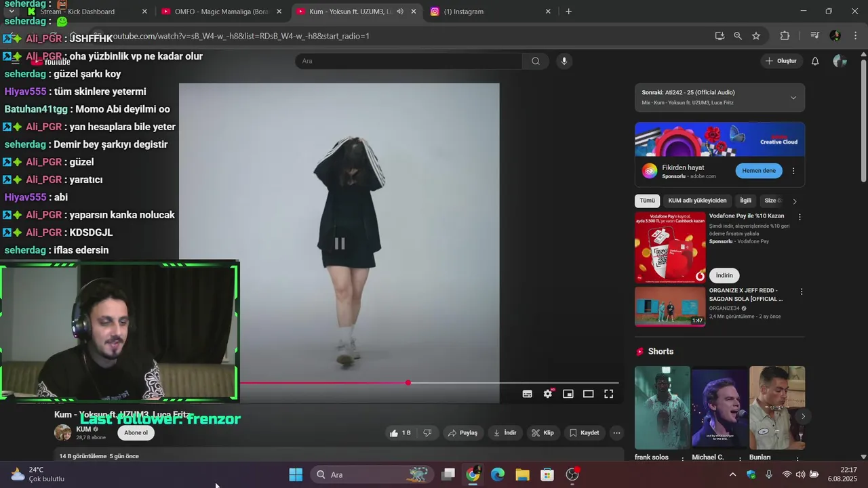This screenshot has width=868, height=488.
Task: Click the YouTube voice search microphone icon
Action: coord(564,61)
